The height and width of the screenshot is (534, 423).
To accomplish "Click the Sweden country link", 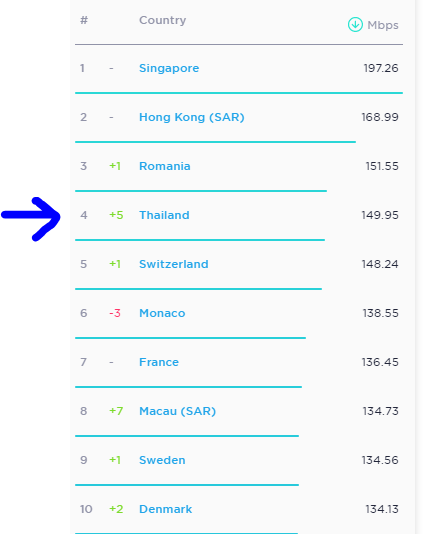I will [x=162, y=460].
